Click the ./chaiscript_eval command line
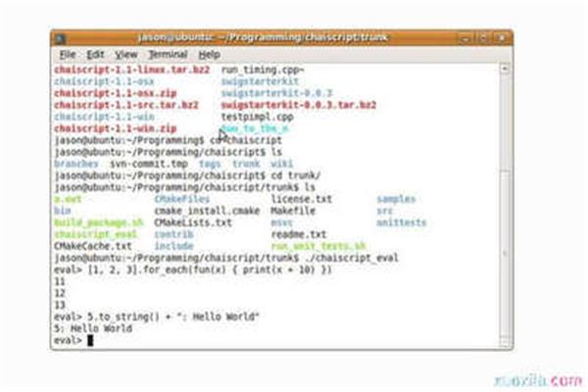The height and width of the screenshot is (392, 588). (226, 258)
